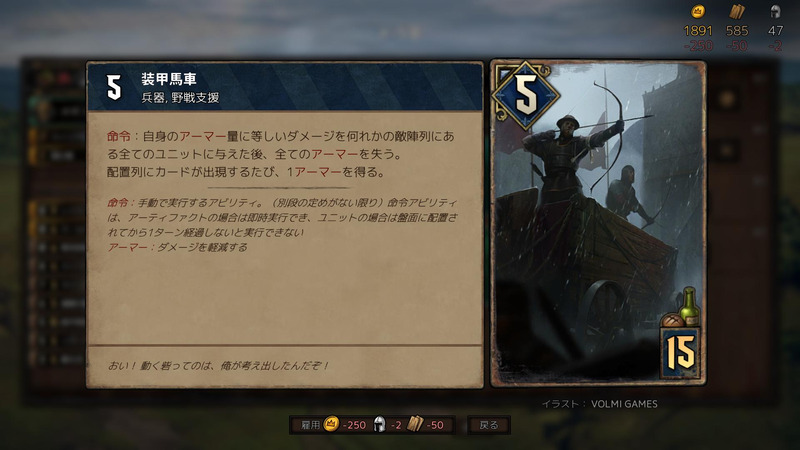The height and width of the screenshot is (450, 800).
Task: Click the wood icon in hire bar
Action: 415,424
